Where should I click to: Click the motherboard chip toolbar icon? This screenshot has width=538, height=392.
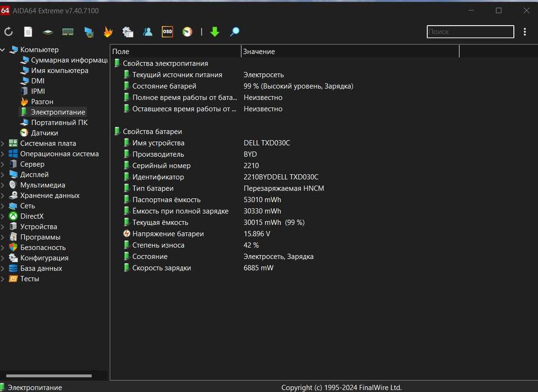(48, 32)
